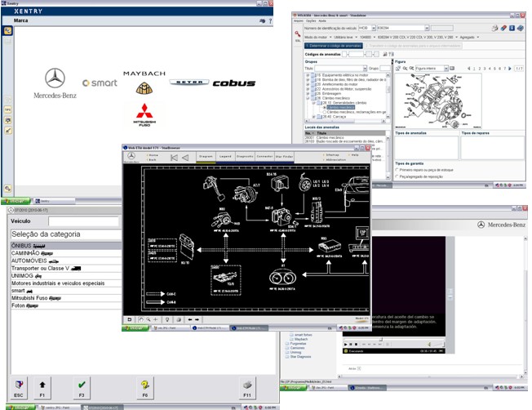Image resolution: width=532 pixels, height=410 pixels.
Task: Click the red eraser icon in anomaly codes window
Action: 503,29
